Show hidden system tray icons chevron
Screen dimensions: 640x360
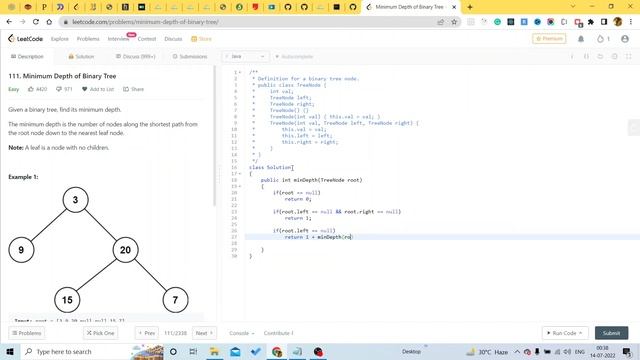(x=517, y=351)
